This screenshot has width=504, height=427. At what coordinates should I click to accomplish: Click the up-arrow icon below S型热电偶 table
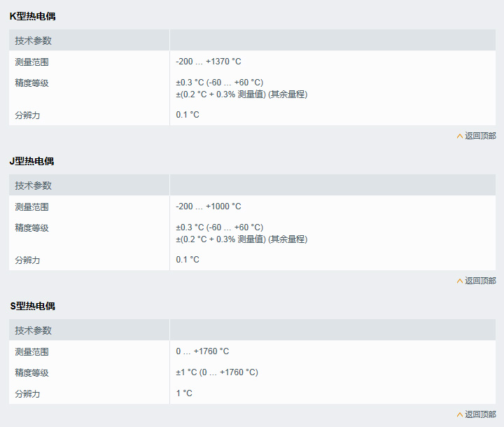click(460, 414)
